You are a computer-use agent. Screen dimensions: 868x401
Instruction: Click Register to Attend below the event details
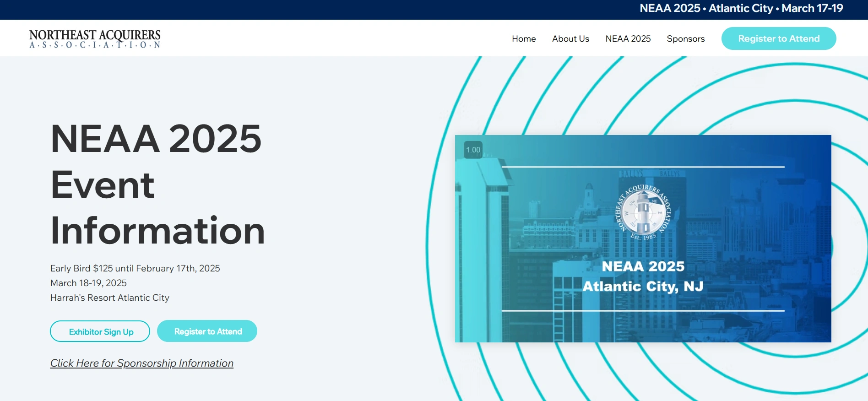click(207, 331)
